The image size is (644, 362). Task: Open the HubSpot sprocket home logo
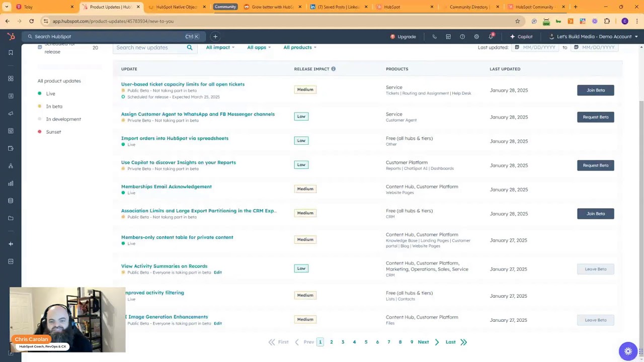point(11,36)
